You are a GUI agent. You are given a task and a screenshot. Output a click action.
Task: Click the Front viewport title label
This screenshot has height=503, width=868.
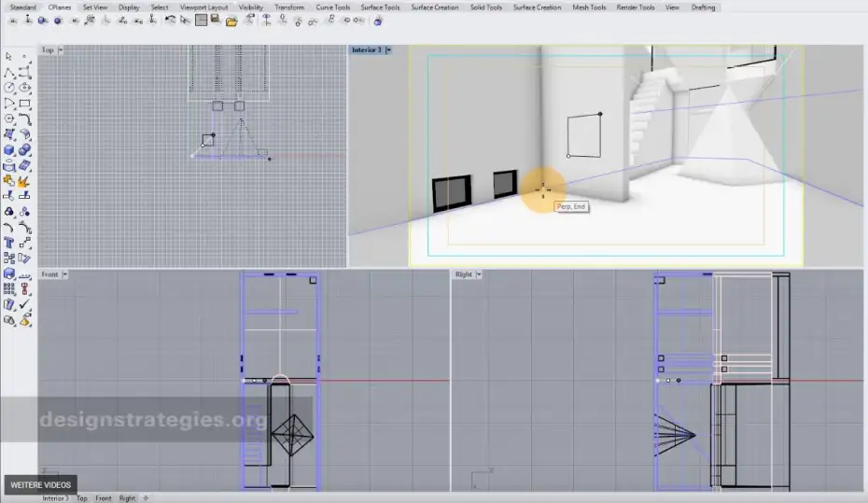click(49, 274)
